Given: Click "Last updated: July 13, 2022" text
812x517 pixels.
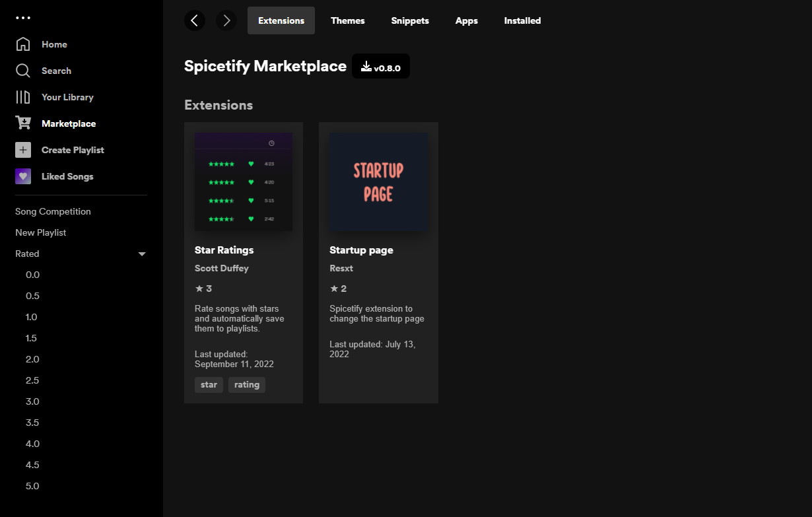Looking at the screenshot, I should point(372,349).
